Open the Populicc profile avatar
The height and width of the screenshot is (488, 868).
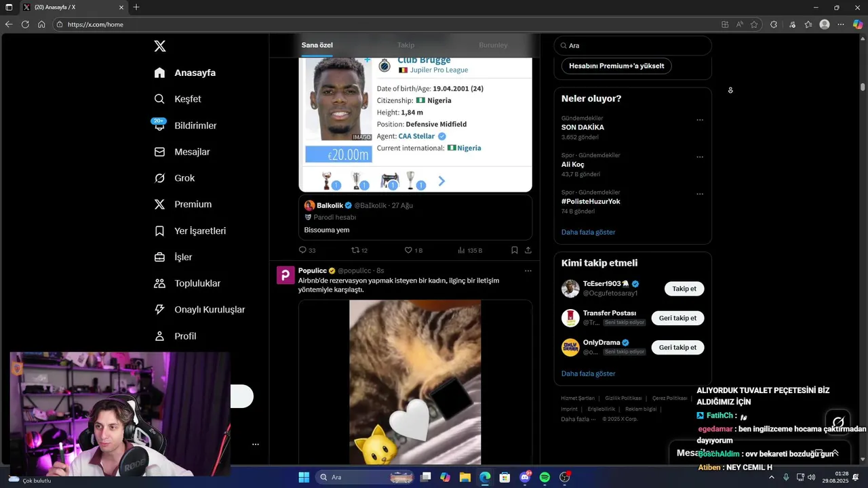pyautogui.click(x=285, y=275)
